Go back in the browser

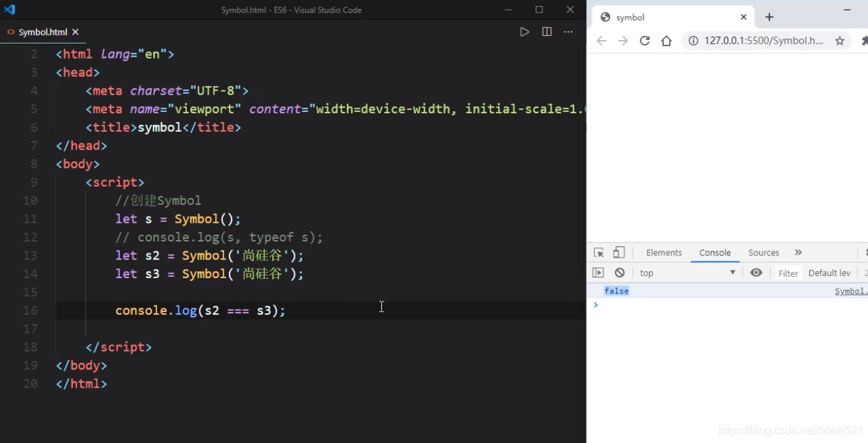coord(601,41)
